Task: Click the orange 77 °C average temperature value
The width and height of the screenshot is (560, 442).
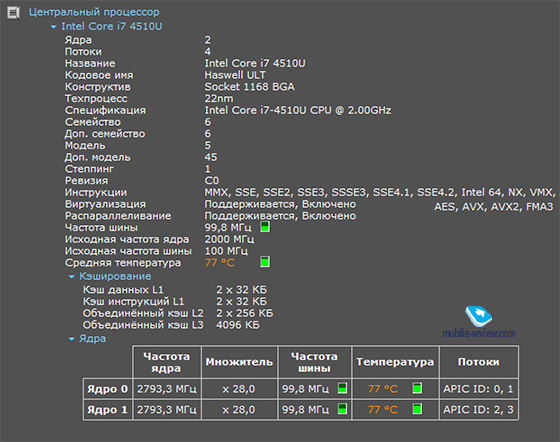Action: tap(220, 263)
